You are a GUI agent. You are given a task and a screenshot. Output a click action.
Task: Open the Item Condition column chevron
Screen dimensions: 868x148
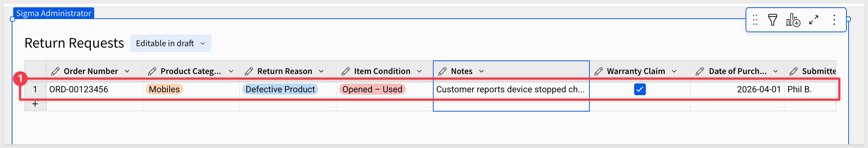pyautogui.click(x=420, y=71)
